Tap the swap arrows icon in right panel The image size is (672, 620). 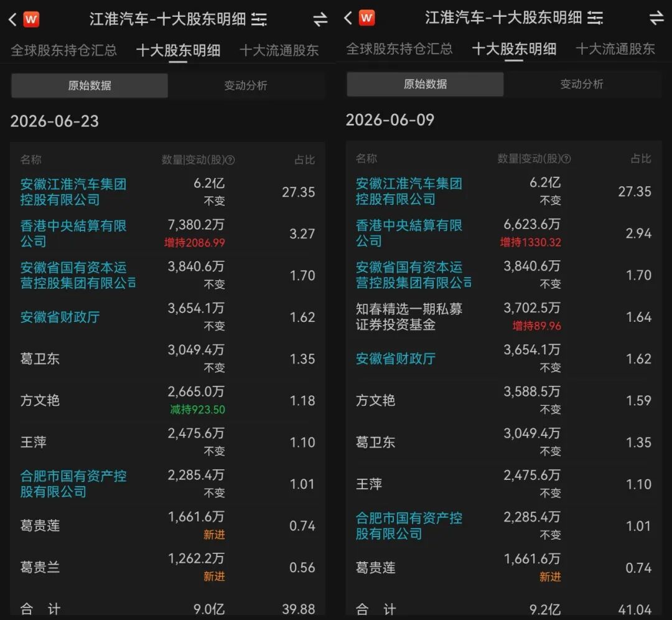656,18
